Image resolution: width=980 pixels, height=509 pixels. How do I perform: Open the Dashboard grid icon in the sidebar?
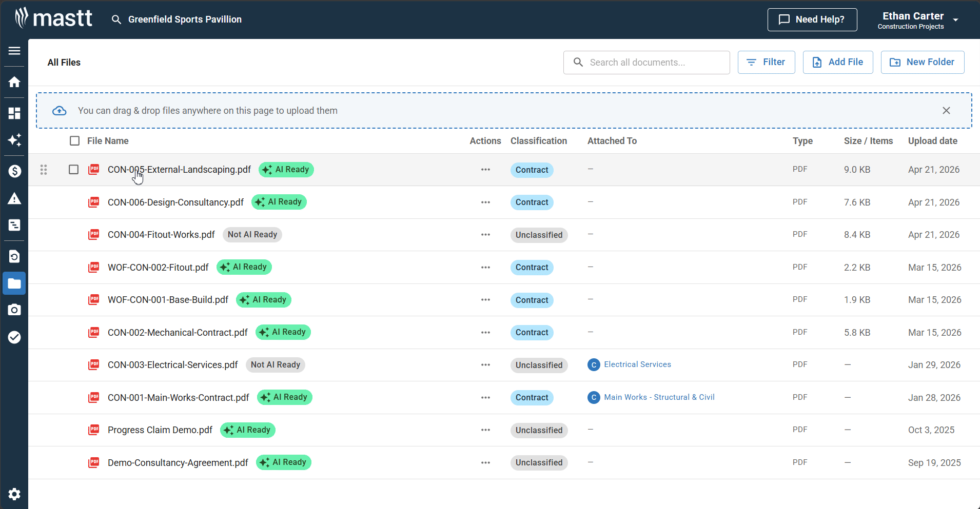[14, 113]
